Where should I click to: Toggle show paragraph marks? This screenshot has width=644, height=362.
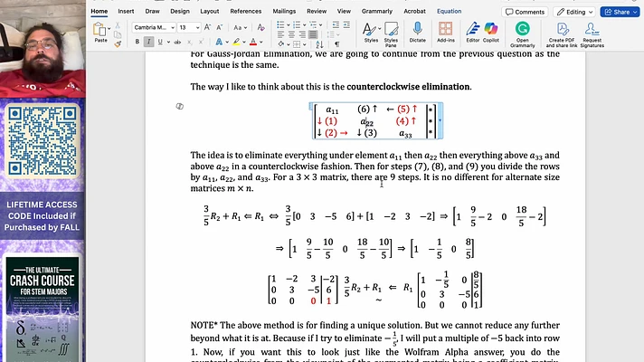coord(336,44)
